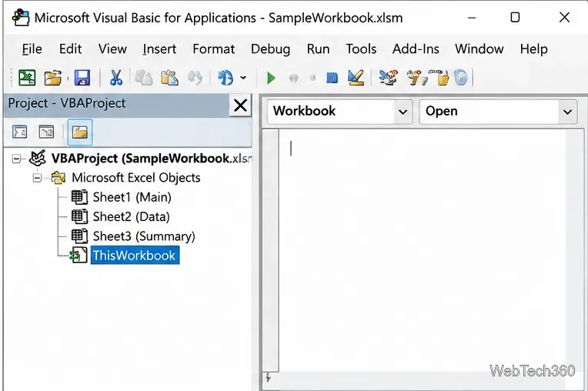Click the Help icon at toolbar end
588x391 pixels.
[x=460, y=78]
